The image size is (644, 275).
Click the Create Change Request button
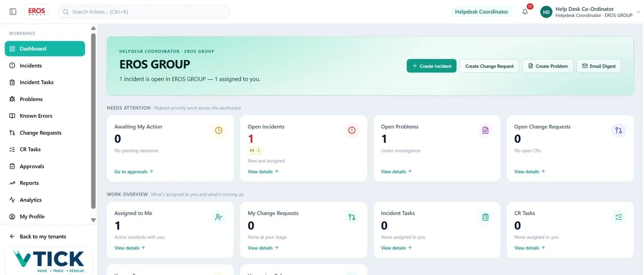click(489, 66)
